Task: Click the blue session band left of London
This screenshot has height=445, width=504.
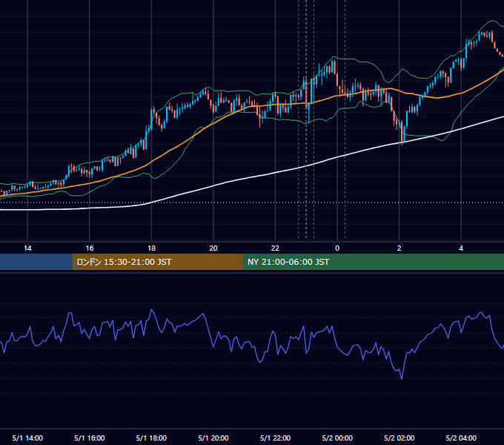Action: (x=36, y=262)
